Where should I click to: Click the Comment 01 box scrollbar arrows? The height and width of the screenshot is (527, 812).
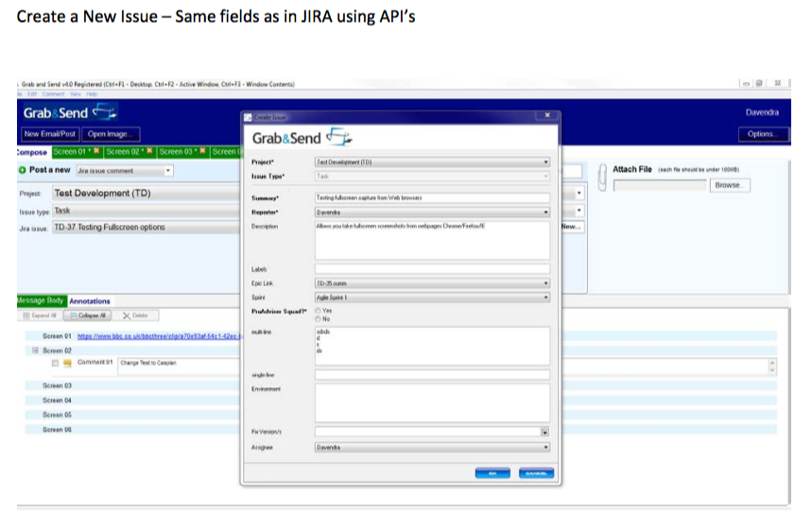[772, 366]
